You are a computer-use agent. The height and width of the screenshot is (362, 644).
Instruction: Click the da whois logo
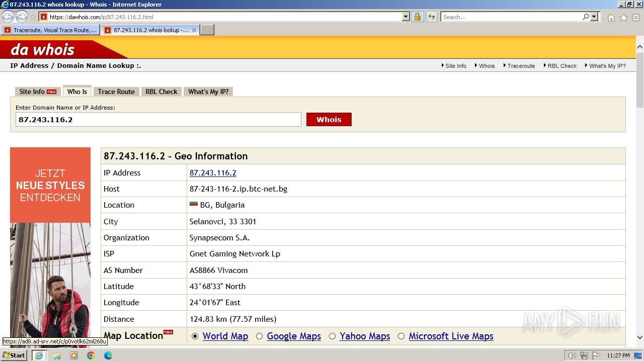[42, 49]
